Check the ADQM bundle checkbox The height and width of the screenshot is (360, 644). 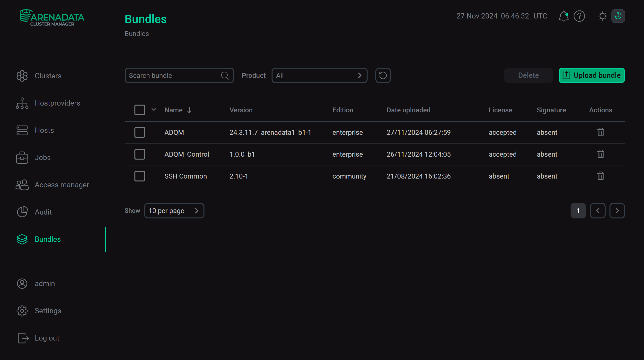[x=140, y=132]
